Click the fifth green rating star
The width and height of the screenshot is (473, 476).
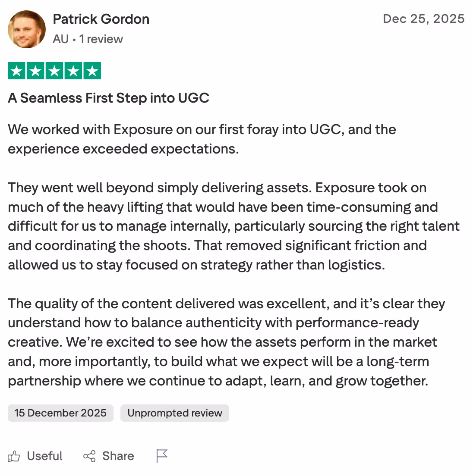pos(92,71)
